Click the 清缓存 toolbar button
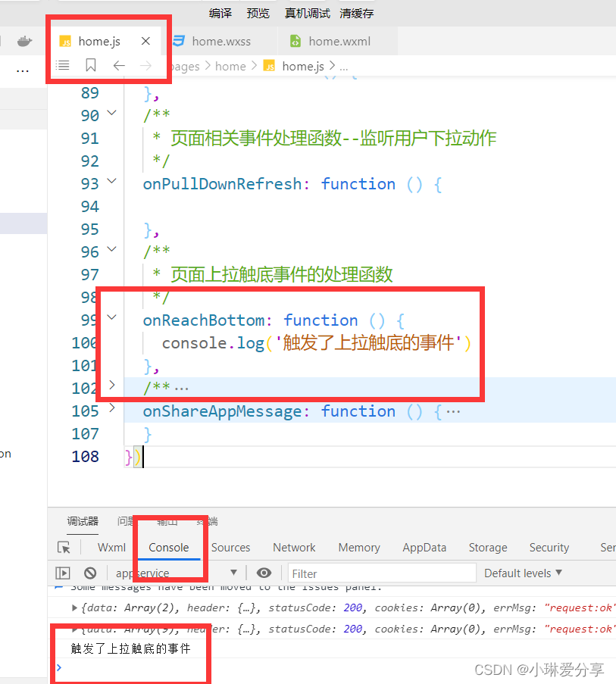Screen dimensions: 616x684 356,13
